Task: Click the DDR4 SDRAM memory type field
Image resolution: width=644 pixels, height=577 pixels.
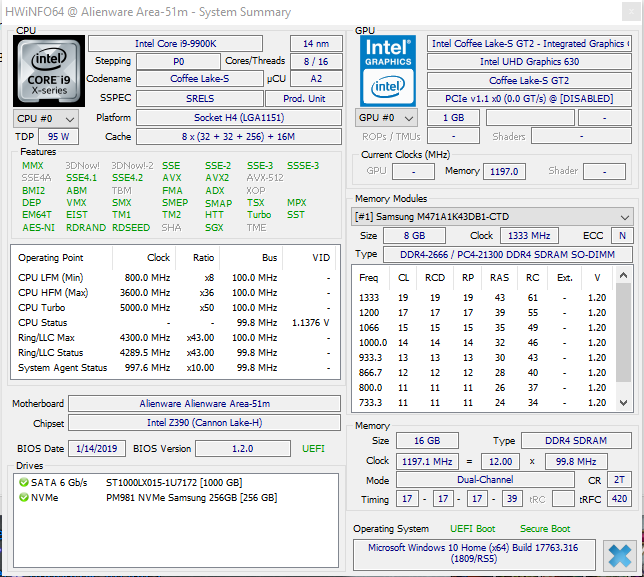Action: click(576, 441)
